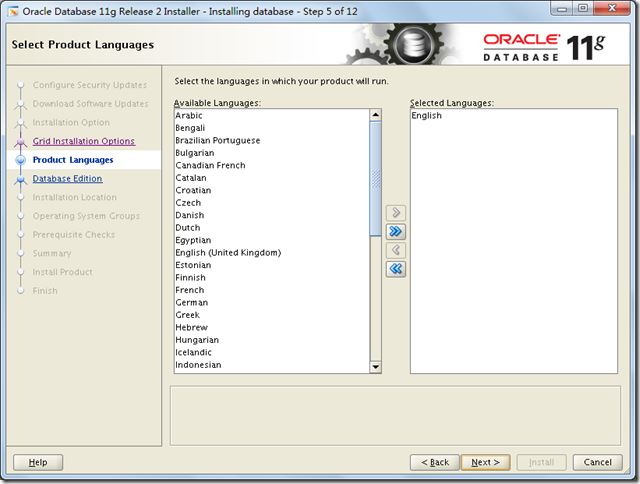Proceed with the Next button
640x484 pixels.
(485, 462)
